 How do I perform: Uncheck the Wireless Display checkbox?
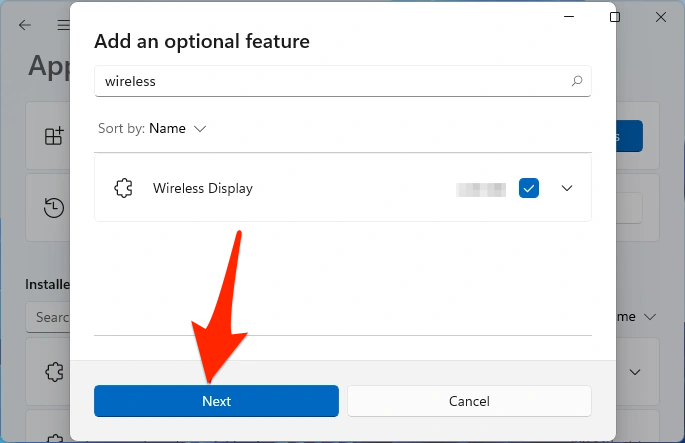[x=529, y=188]
